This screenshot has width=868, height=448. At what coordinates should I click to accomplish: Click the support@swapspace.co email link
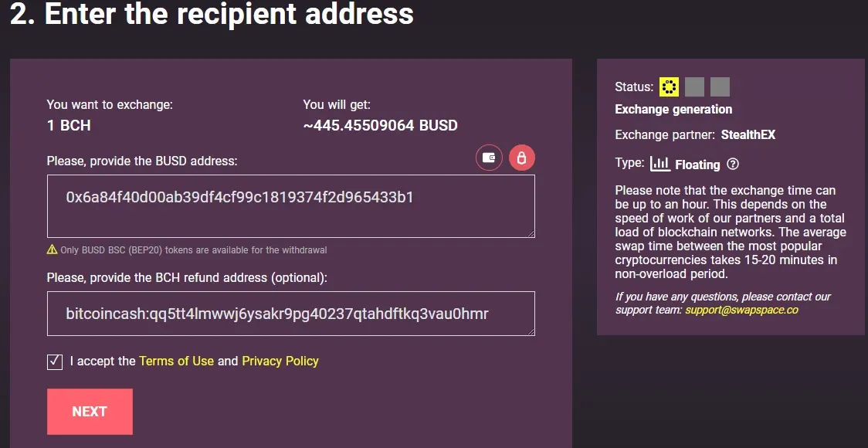click(742, 310)
